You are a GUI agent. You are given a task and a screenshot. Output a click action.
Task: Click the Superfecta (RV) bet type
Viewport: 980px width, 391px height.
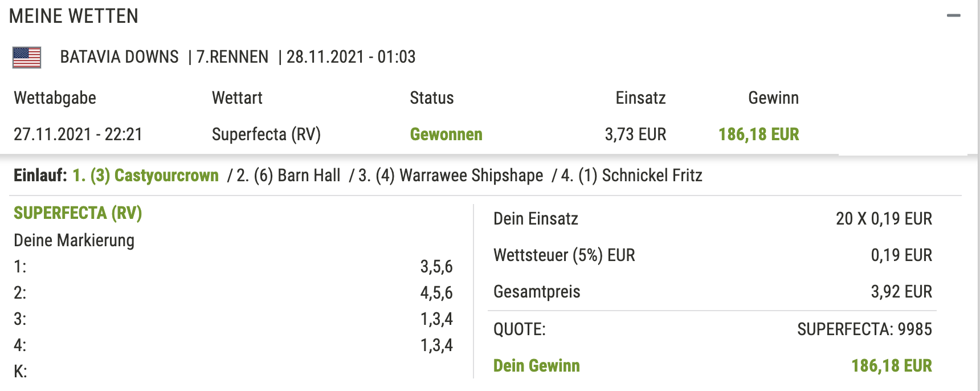pyautogui.click(x=266, y=135)
